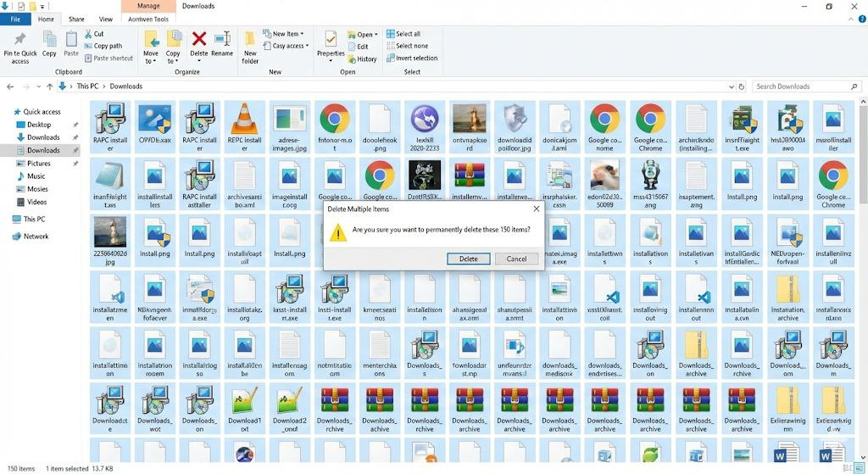868x474 pixels.
Task: Click the Delete button in the dialog
Action: click(468, 259)
